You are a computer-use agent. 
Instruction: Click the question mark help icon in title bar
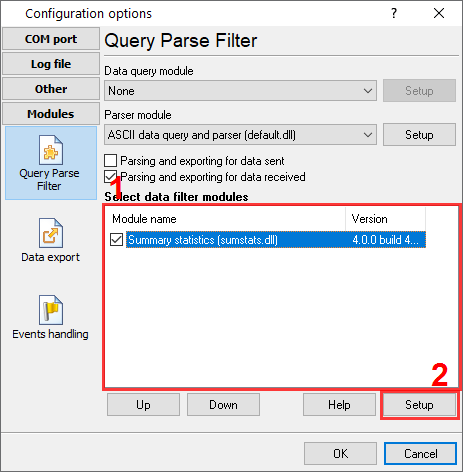394,13
